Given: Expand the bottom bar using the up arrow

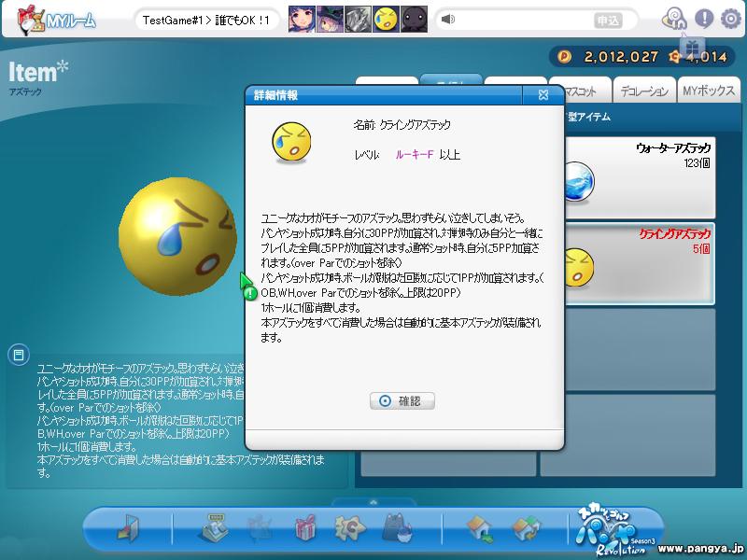Looking at the screenshot, I should click(373, 502).
